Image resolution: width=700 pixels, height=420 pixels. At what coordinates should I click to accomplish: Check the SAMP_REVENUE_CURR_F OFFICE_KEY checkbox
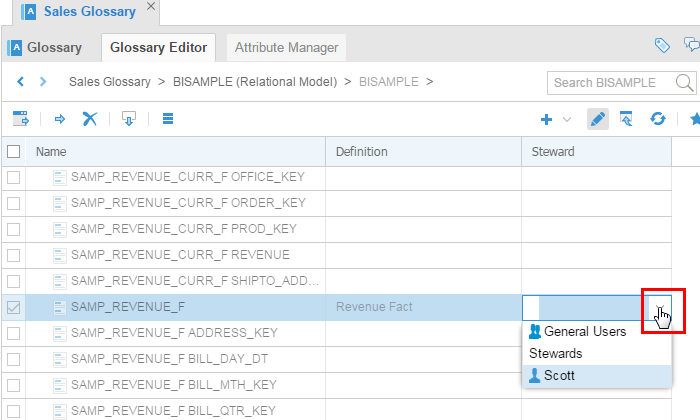coord(13,177)
